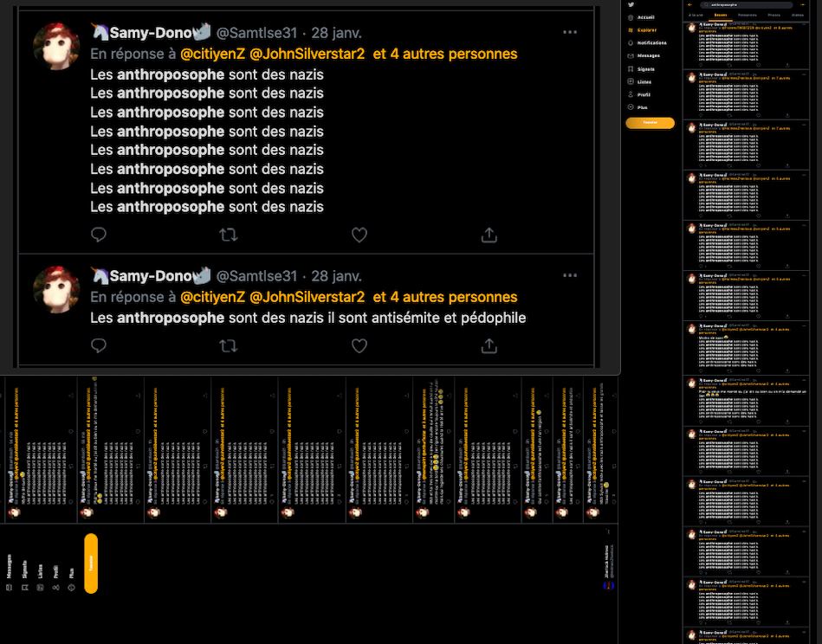The height and width of the screenshot is (644, 822).
Task: Open Notifications in the sidebar
Action: tap(651, 43)
